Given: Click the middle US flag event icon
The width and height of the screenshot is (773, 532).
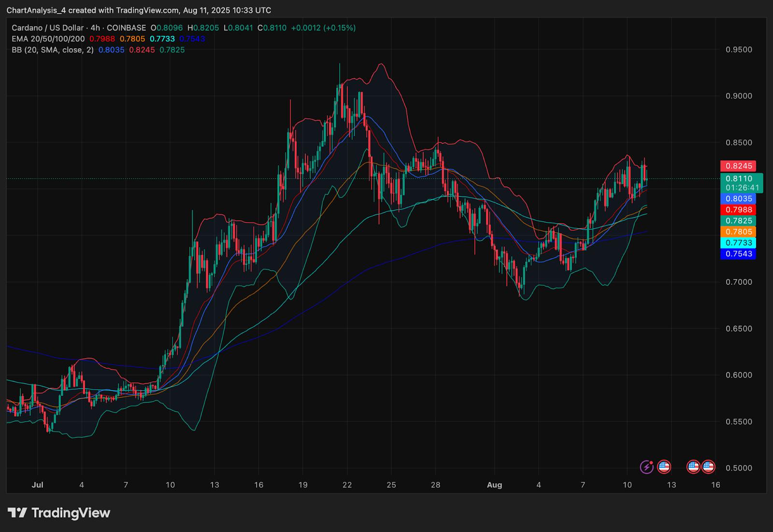Looking at the screenshot, I should 693,467.
